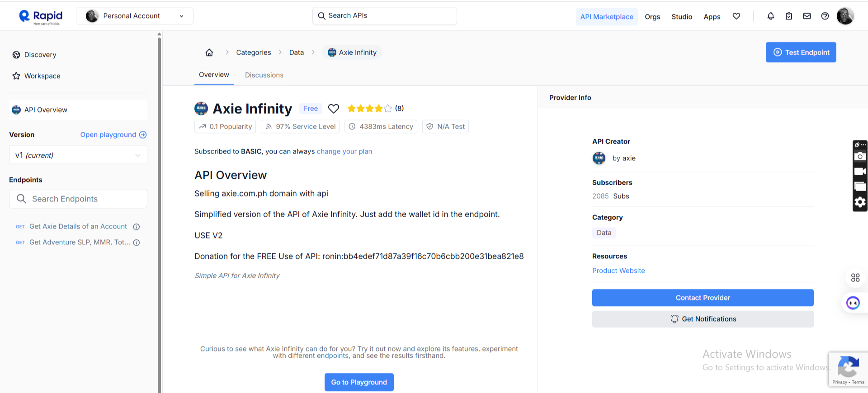Click the notifications bell icon in header
Image resolution: width=868 pixels, height=393 pixels.
(x=771, y=16)
